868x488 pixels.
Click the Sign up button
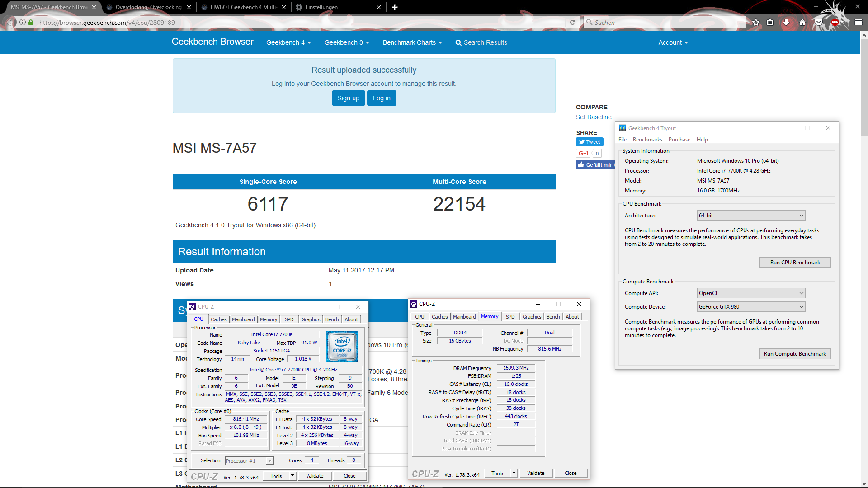tap(349, 98)
